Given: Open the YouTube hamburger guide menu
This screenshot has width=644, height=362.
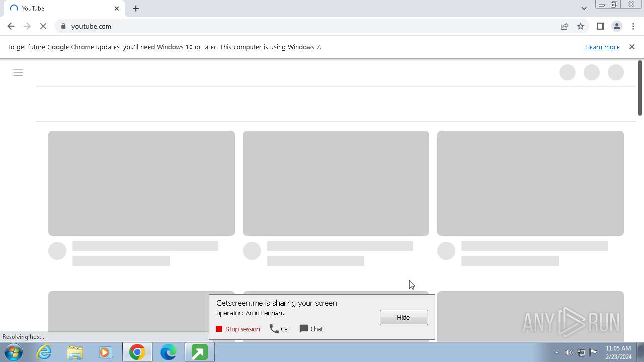Looking at the screenshot, I should tap(18, 72).
